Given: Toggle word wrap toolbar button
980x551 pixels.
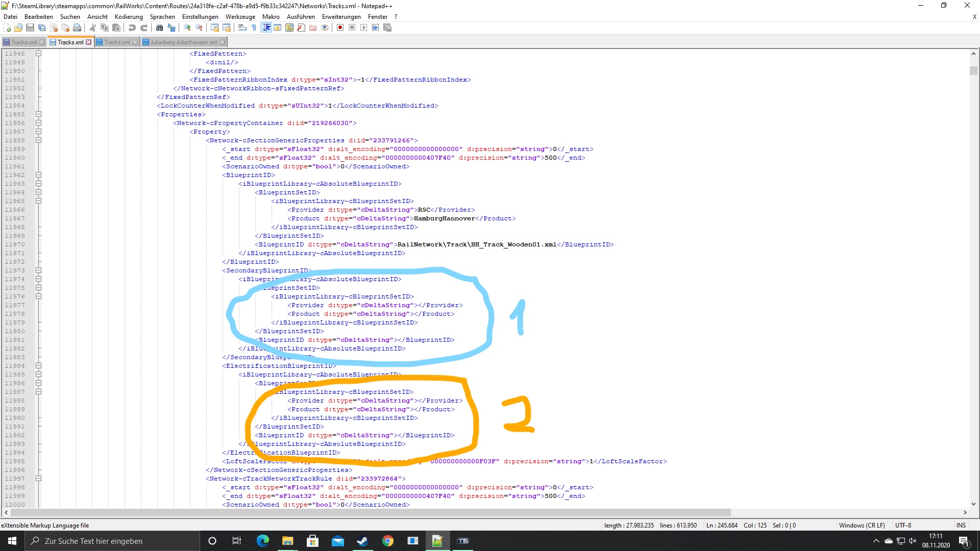Looking at the screenshot, I should point(242,28).
